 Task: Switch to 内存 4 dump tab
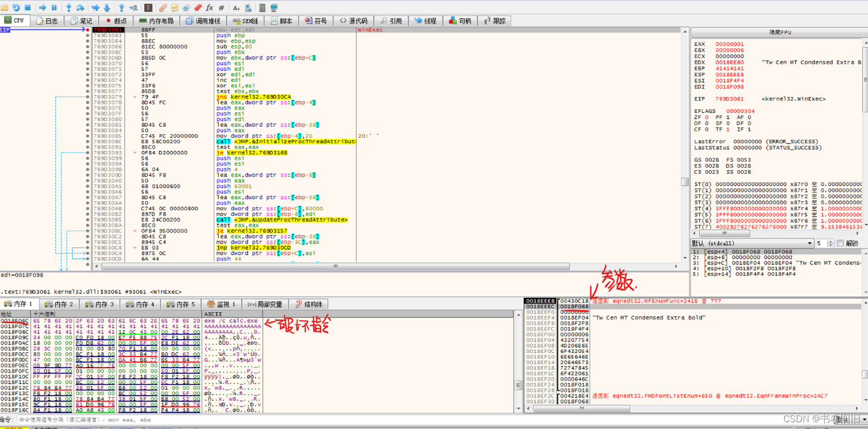click(141, 304)
